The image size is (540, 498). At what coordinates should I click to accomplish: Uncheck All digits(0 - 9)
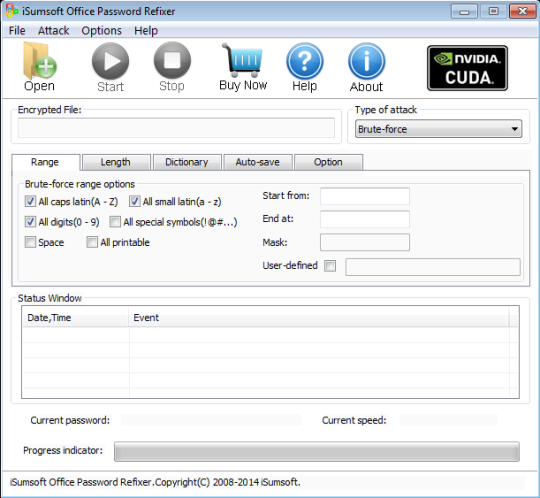coord(30,221)
